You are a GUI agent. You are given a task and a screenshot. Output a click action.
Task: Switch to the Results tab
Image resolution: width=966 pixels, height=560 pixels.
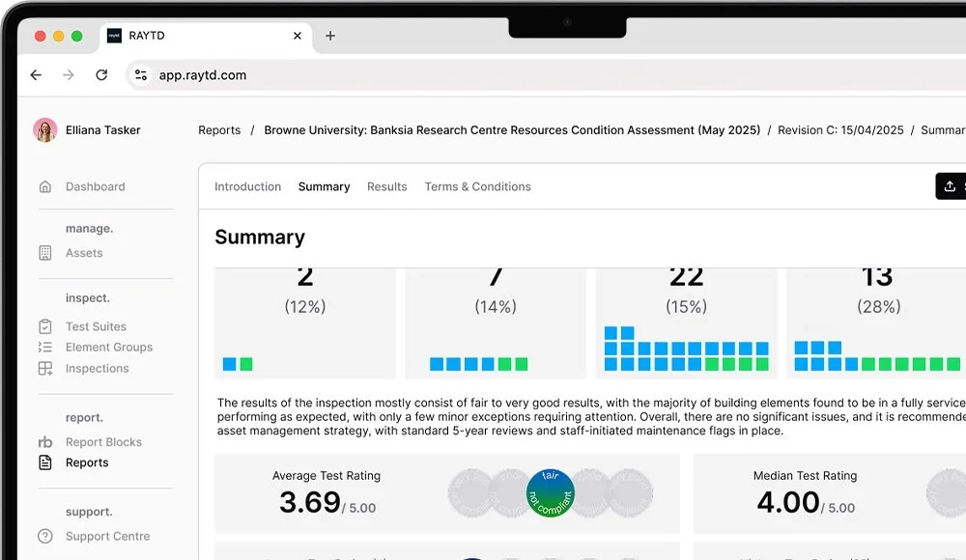[x=387, y=186]
